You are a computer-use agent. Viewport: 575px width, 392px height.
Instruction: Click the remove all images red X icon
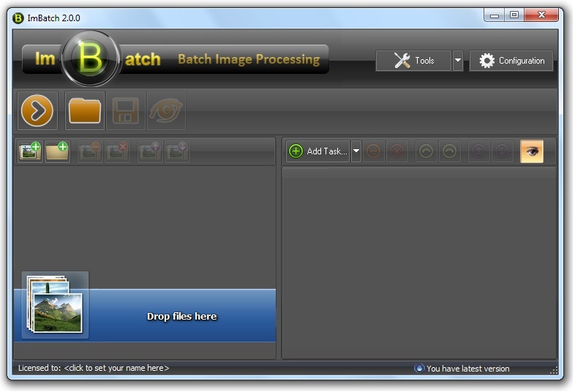pos(117,151)
